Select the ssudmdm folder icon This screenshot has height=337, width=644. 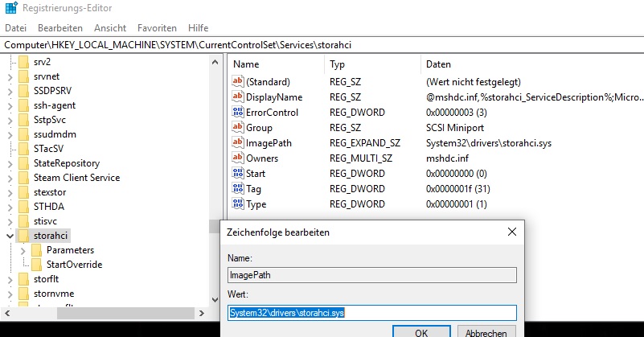tap(24, 134)
